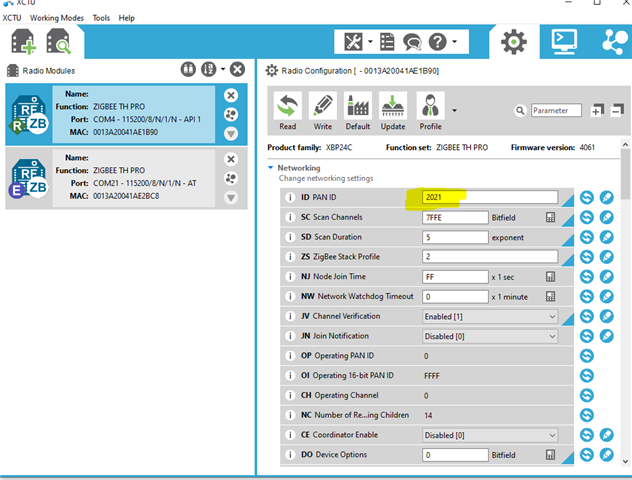This screenshot has width=632, height=480.
Task: Discover remote nodes for COM21 module
Action: coord(231,179)
